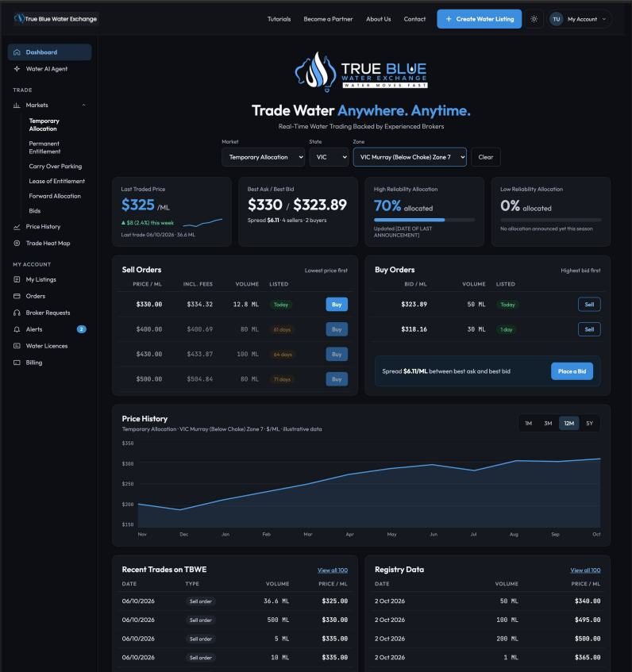Click the $365.00 Registry Data price
Screen dimensions: 632x672
pyautogui.click(x=588, y=658)
